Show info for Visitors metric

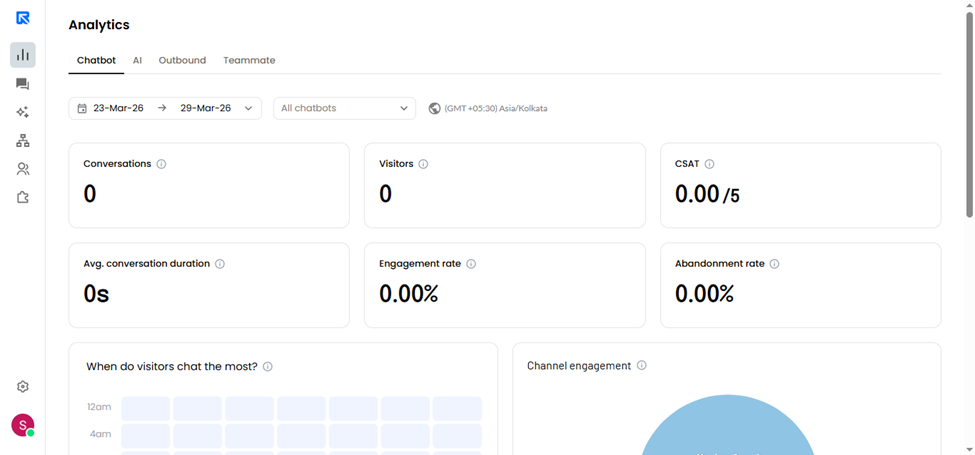[423, 164]
